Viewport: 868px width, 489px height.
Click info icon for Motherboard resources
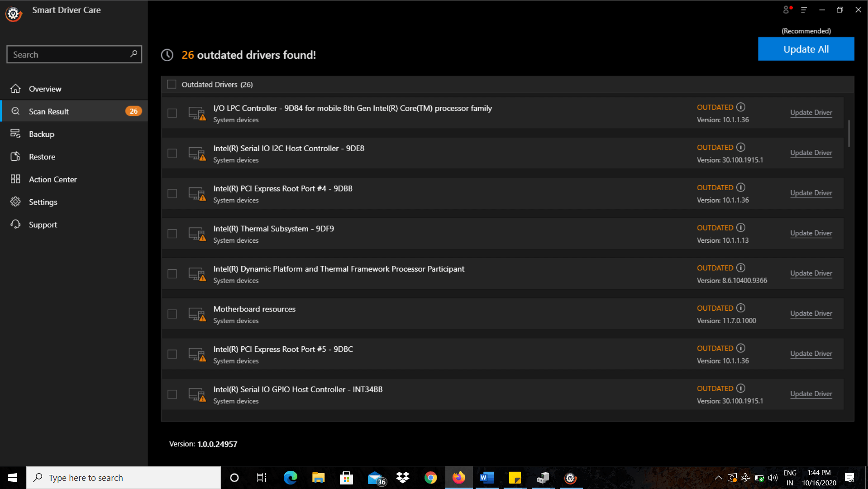[x=740, y=308]
